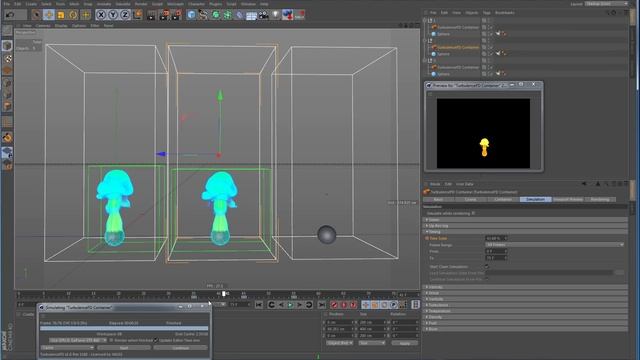Click Continue in the Simulating dialog

(180, 348)
